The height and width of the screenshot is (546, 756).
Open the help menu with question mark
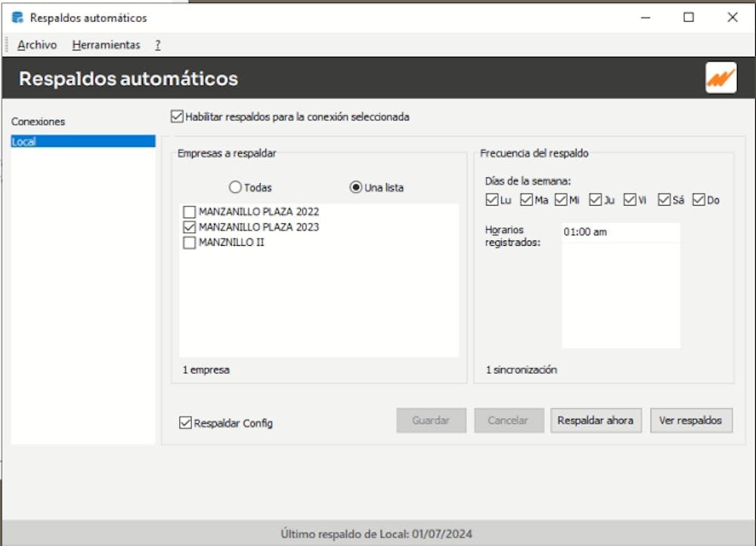(156, 45)
